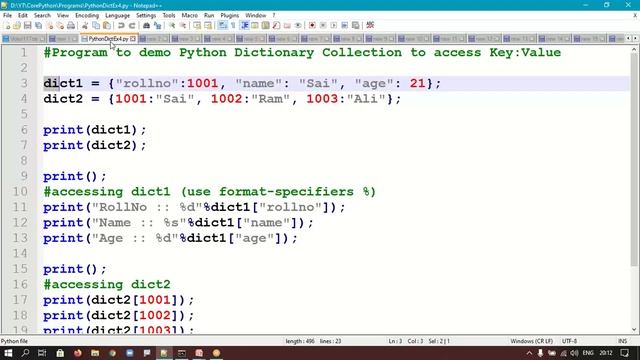The width and height of the screenshot is (640, 360).
Task: Click the Save All toolbar icon
Action: pos(38,25)
